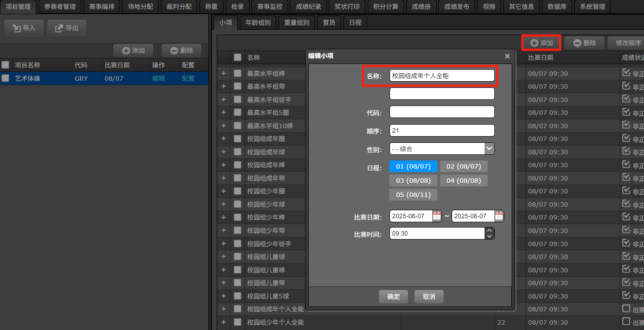Open end date calendar picker icon
The height and width of the screenshot is (330, 644).
499,216
